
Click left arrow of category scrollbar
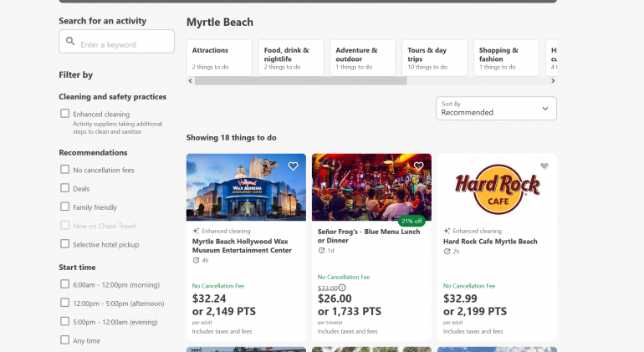[x=190, y=81]
